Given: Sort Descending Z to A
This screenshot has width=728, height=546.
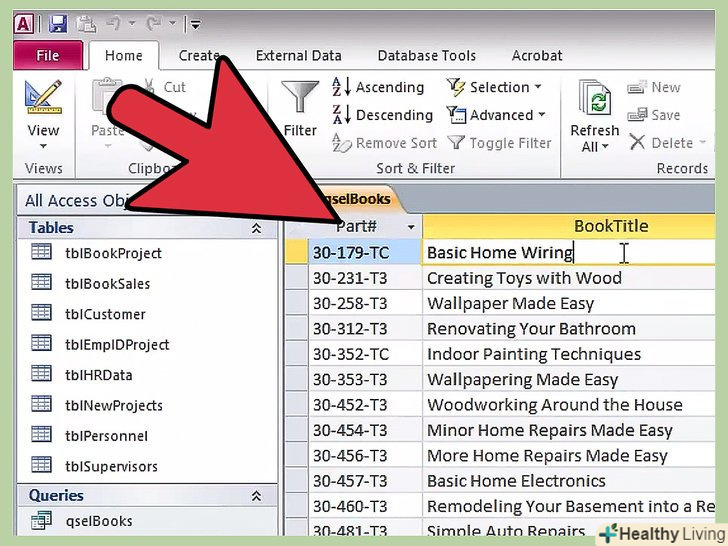Looking at the screenshot, I should [383, 115].
